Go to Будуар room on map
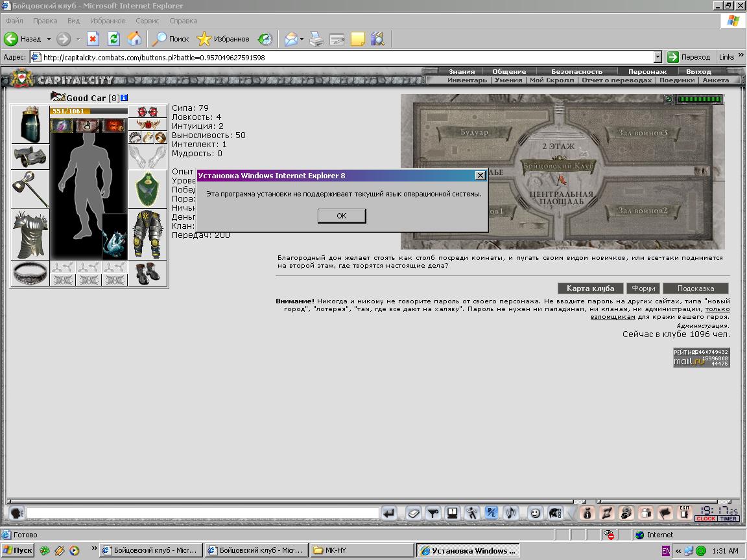The width and height of the screenshot is (747, 560). 474,132
